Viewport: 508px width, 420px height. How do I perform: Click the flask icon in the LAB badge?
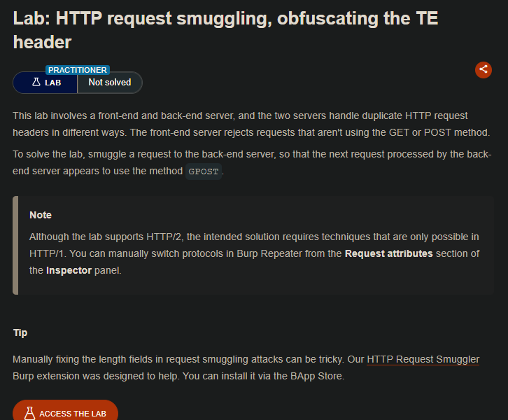(36, 83)
